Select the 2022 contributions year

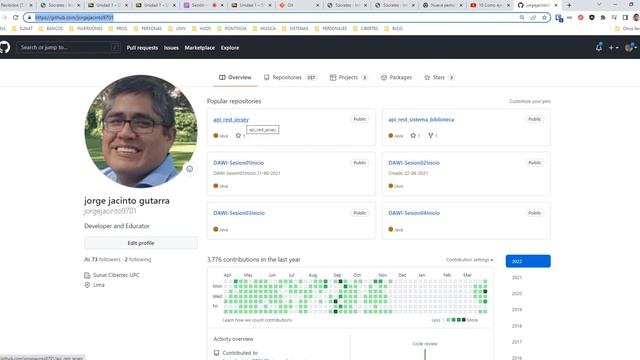528,261
